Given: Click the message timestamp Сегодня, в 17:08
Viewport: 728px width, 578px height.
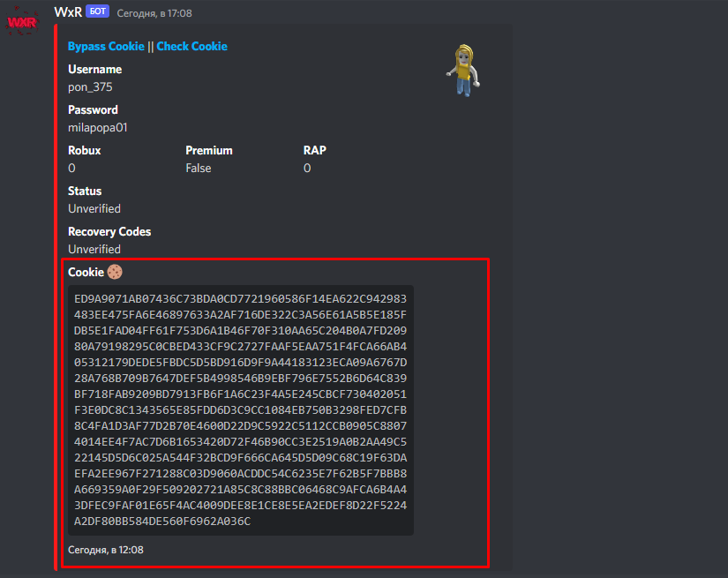Looking at the screenshot, I should click(x=154, y=13).
